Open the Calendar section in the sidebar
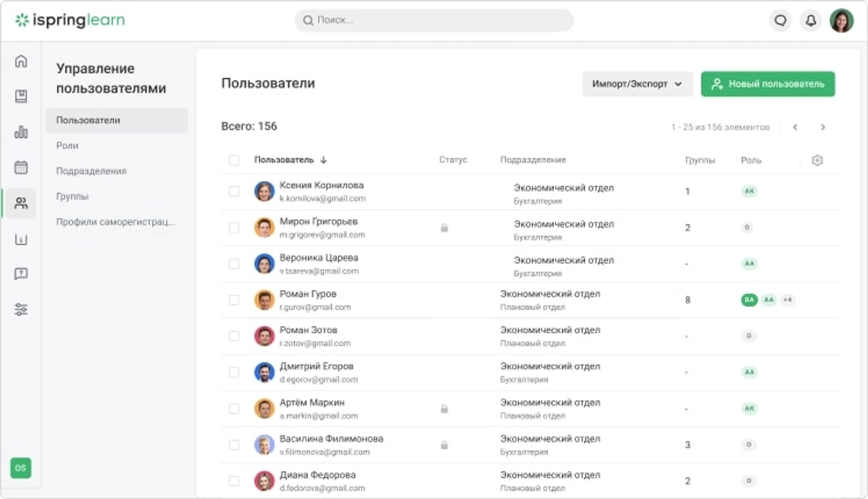Screen dimensions: 868x499 click(20, 167)
